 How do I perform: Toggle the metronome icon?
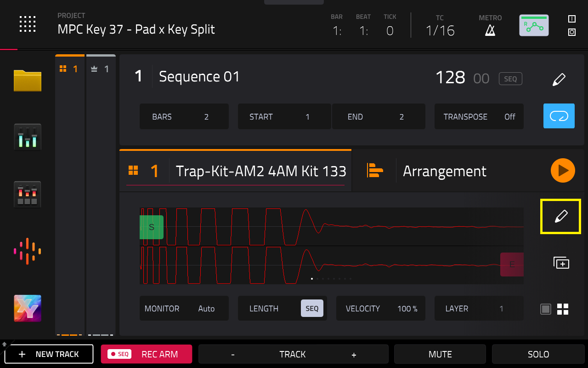coord(490,30)
